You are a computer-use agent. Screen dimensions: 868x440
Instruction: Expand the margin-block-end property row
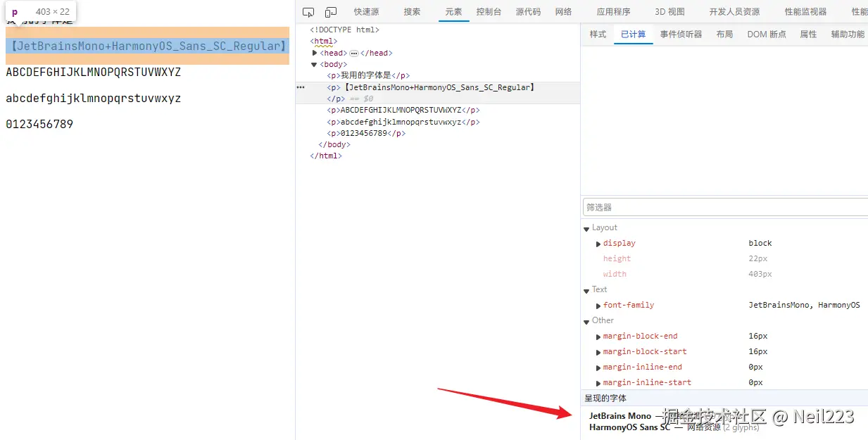coord(599,337)
